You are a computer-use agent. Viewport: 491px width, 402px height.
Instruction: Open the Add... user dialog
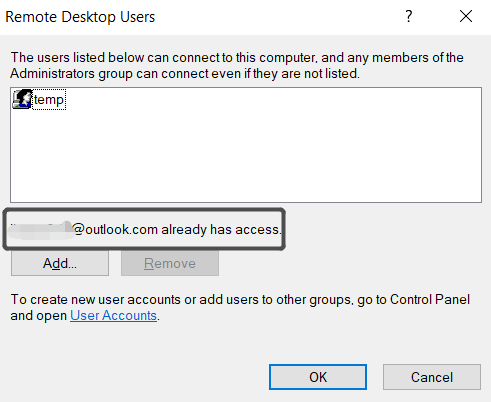pyautogui.click(x=60, y=263)
